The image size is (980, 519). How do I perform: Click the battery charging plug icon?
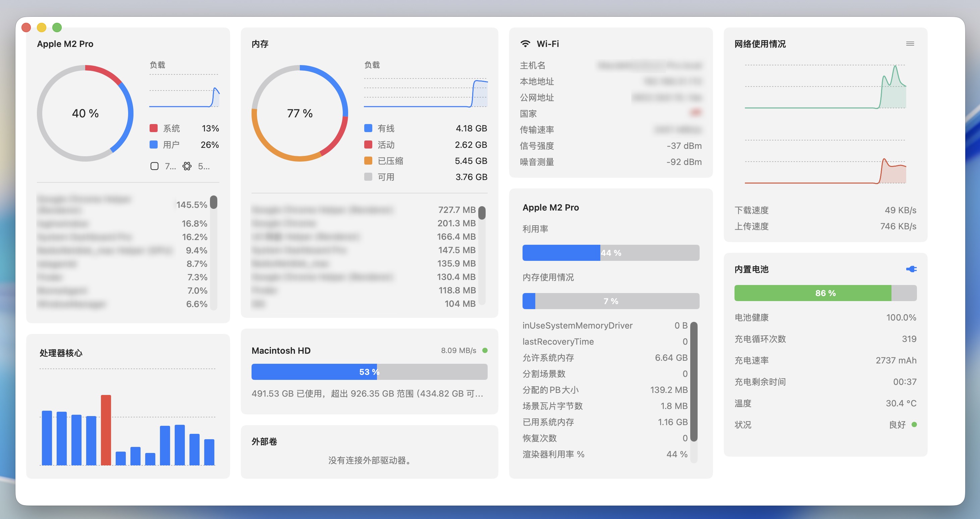[x=911, y=269]
